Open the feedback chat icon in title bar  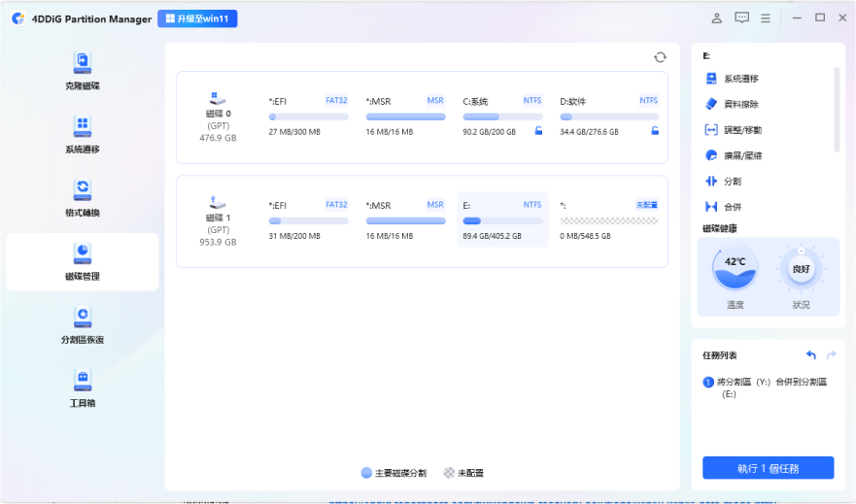(x=742, y=18)
